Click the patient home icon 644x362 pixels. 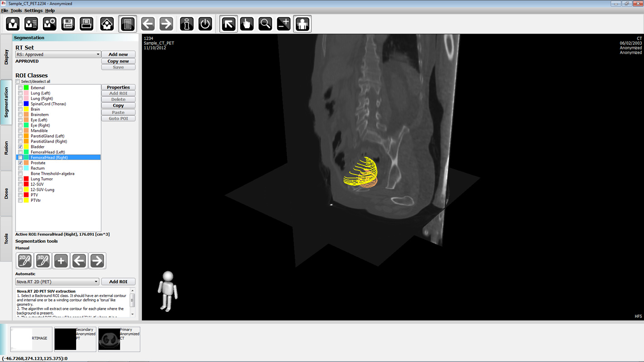click(107, 24)
